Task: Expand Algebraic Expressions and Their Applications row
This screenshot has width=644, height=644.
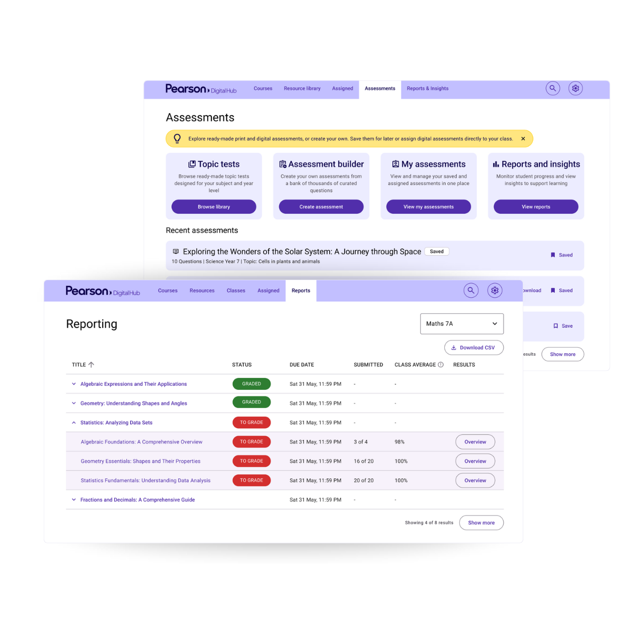Action: (74, 384)
